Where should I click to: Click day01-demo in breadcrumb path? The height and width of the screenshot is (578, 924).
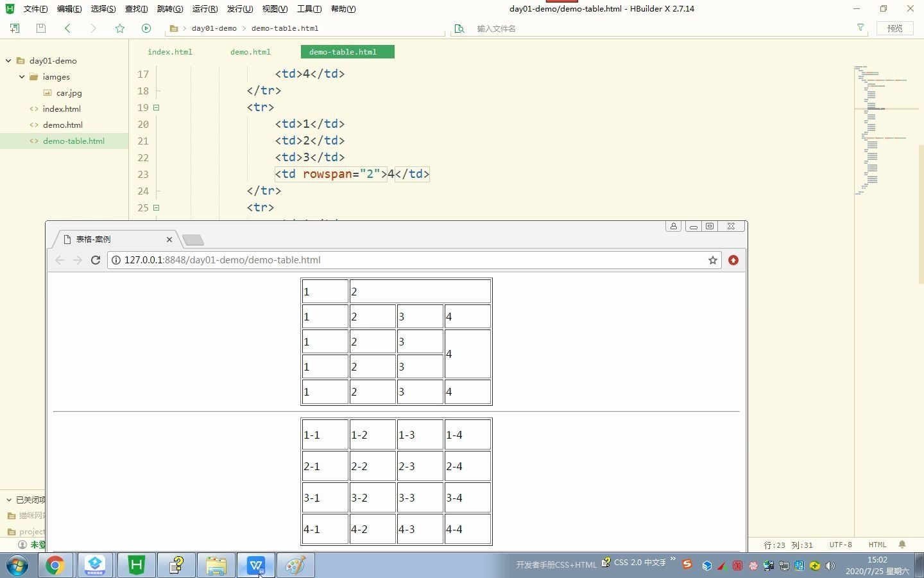[214, 28]
